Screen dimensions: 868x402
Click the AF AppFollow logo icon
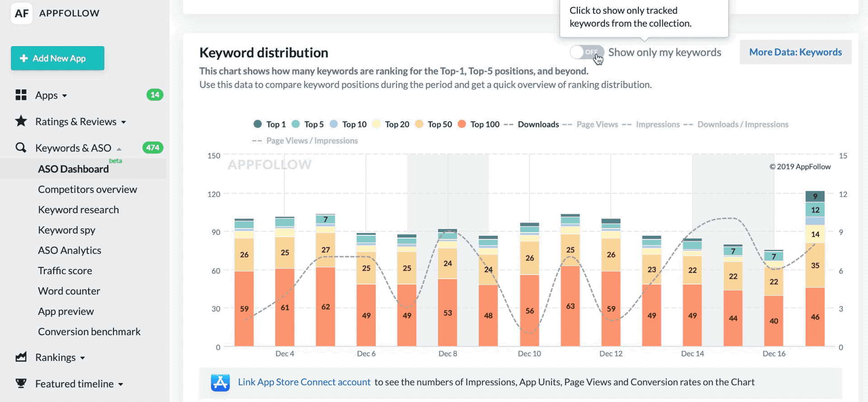click(21, 14)
